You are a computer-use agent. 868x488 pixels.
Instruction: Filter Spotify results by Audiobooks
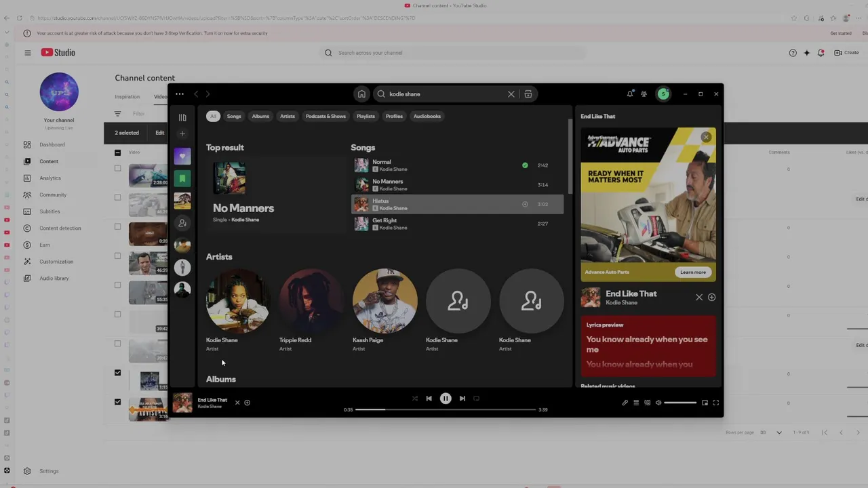(427, 117)
